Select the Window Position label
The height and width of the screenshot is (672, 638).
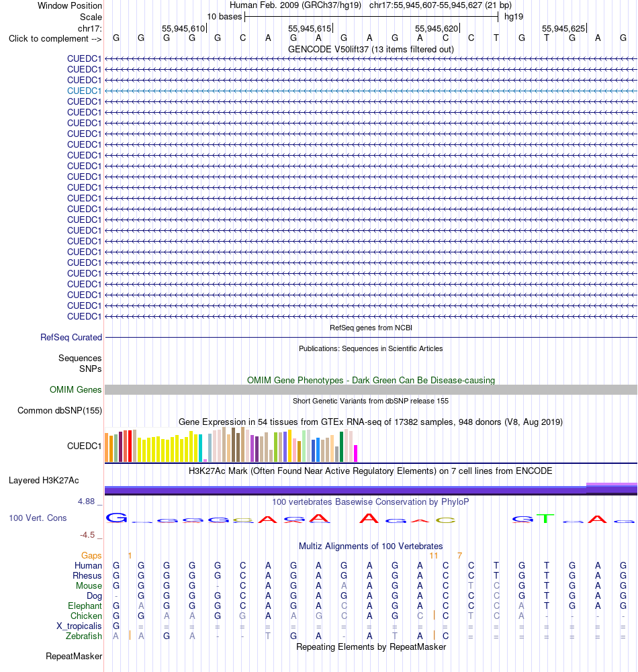[x=70, y=5]
